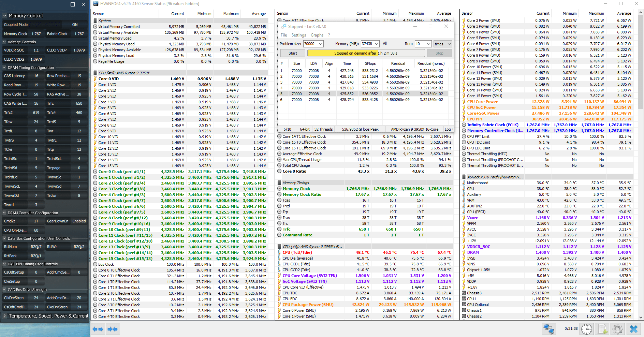
Task: Toggle GearDownEn Enabled setting
Action: 79,221
